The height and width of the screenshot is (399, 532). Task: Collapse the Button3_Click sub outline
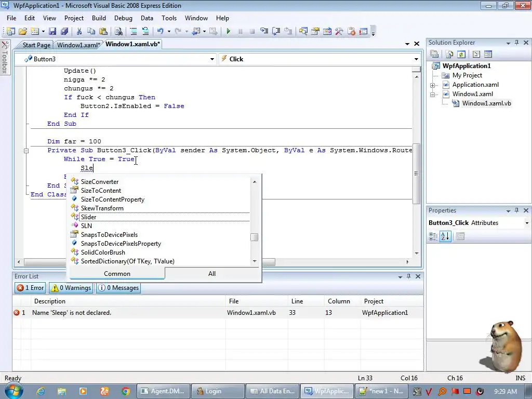tap(26, 151)
